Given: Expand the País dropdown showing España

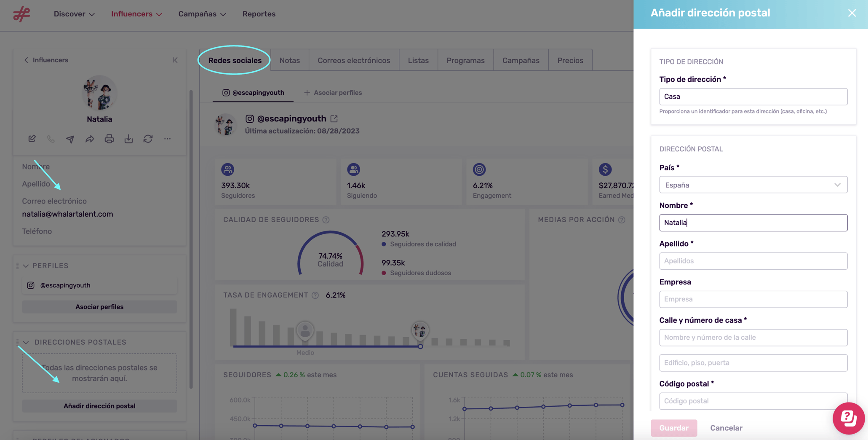Looking at the screenshot, I should click(753, 185).
